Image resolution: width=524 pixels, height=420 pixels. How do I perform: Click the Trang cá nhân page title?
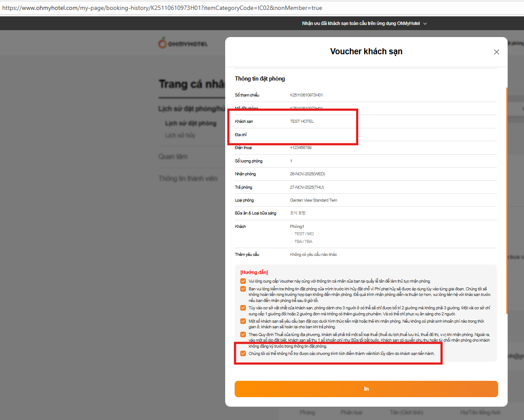(192, 84)
